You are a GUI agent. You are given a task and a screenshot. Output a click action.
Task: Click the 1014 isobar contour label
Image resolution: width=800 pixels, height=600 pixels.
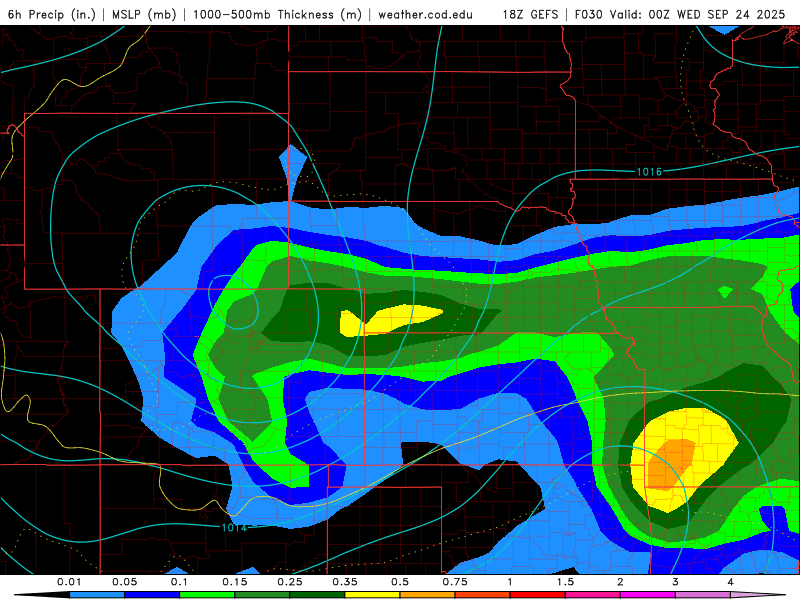coord(234,527)
